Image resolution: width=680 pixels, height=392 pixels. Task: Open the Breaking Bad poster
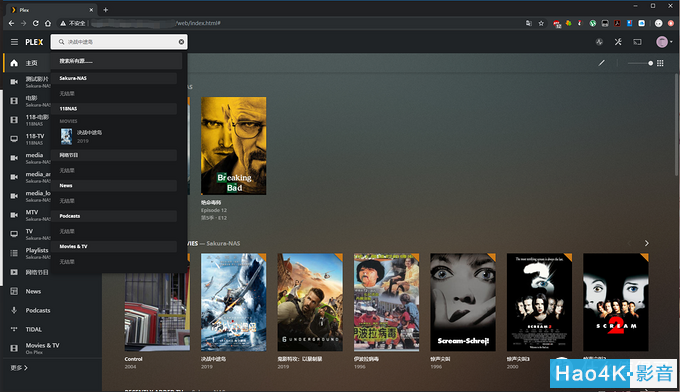pos(233,146)
